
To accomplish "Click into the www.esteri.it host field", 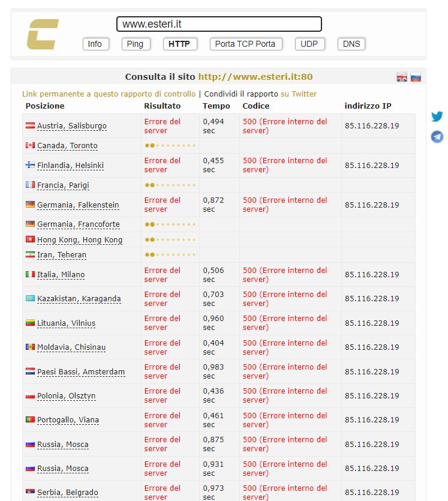I will coord(219,24).
